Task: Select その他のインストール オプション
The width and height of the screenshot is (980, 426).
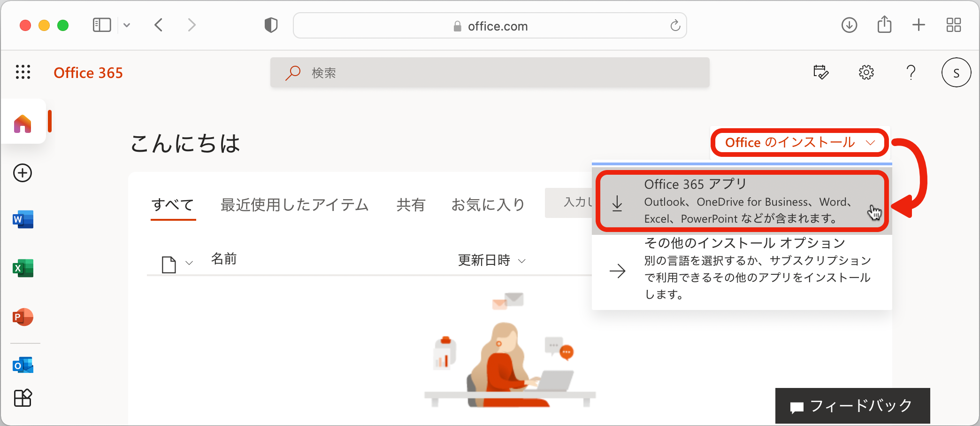Action: pos(742,269)
